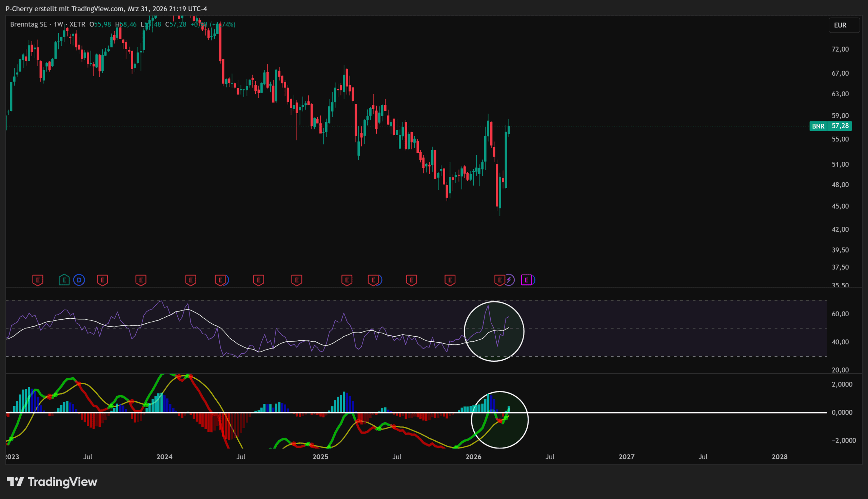Click the 1W interval label in chart legend
This screenshot has width=868, height=499.
click(x=59, y=24)
